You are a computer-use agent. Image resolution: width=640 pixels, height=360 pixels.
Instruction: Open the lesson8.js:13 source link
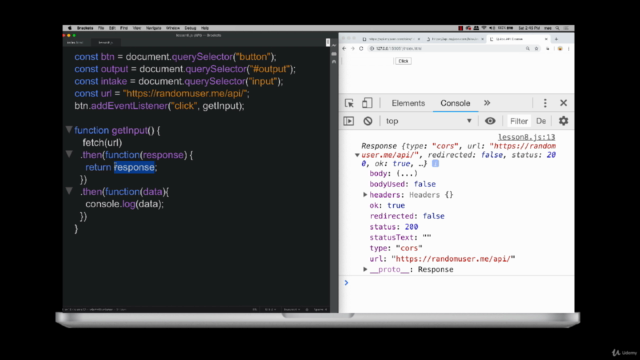click(x=527, y=137)
